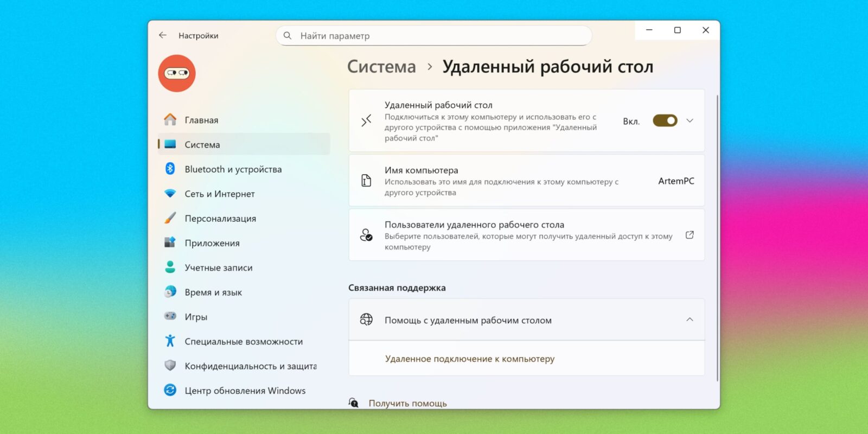Image resolution: width=868 pixels, height=434 pixels.
Task: Open Игры section
Action: (x=244, y=317)
